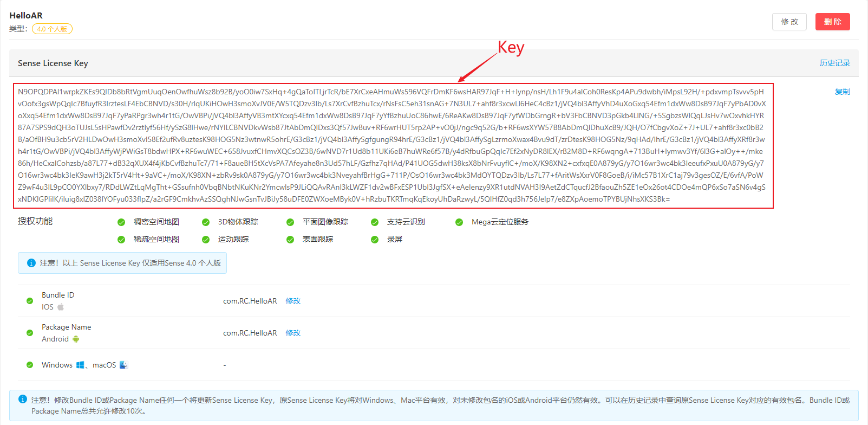Click the green check for Mega云定位服务
Image resolution: width=868 pixels, height=425 pixels.
pyautogui.click(x=459, y=222)
